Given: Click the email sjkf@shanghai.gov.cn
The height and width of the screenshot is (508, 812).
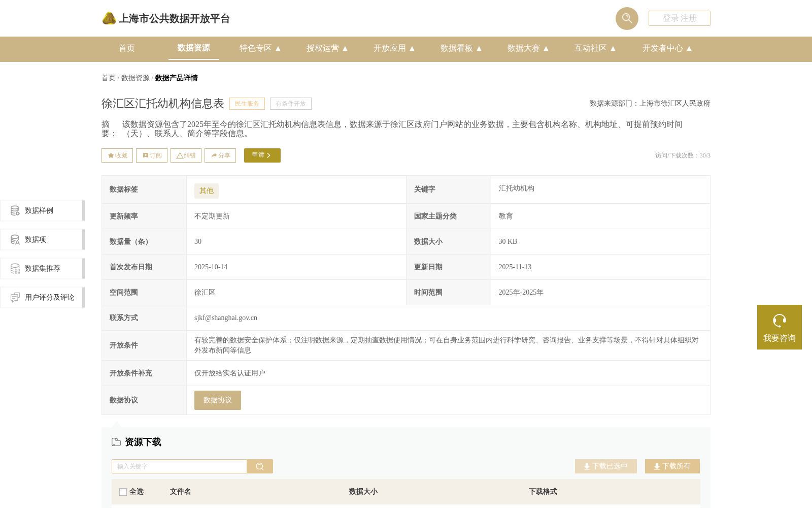Looking at the screenshot, I should point(226,318).
